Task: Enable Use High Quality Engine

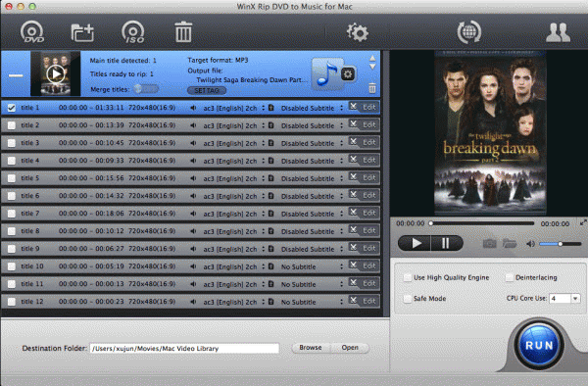Action: click(x=408, y=277)
